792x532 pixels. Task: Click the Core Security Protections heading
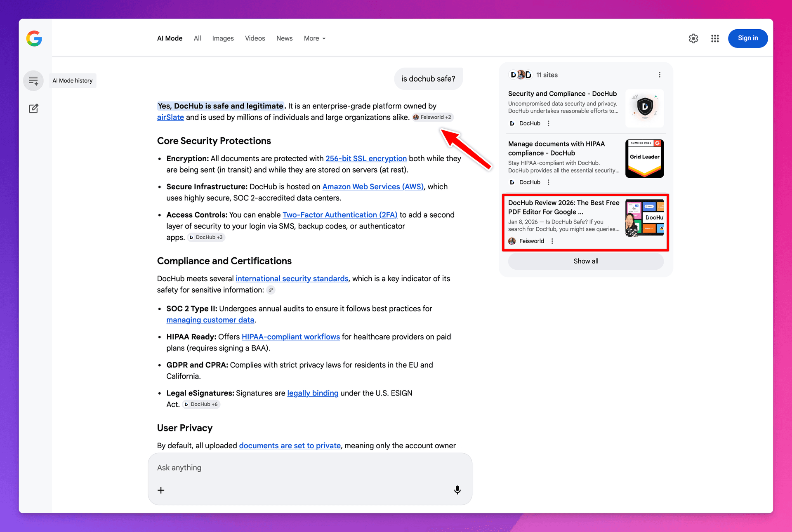(x=214, y=141)
